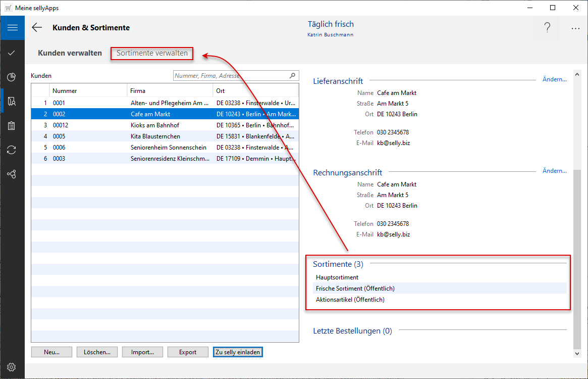
Task: Click the Neu... button
Action: (51, 352)
